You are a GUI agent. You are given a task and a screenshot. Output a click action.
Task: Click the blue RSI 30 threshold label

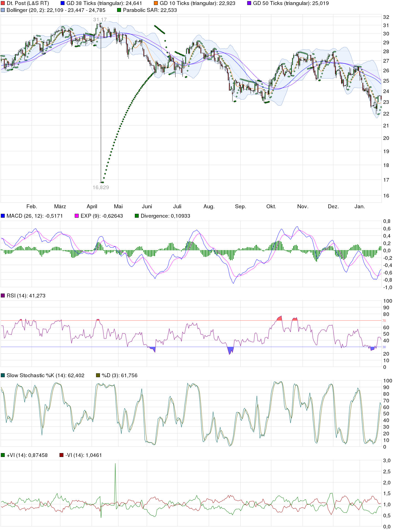point(384,347)
